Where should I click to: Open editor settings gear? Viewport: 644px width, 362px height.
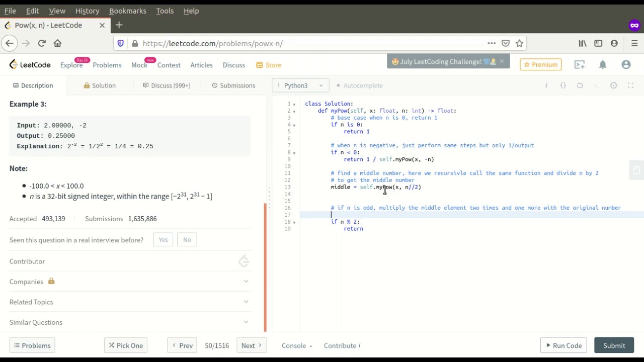(614, 85)
